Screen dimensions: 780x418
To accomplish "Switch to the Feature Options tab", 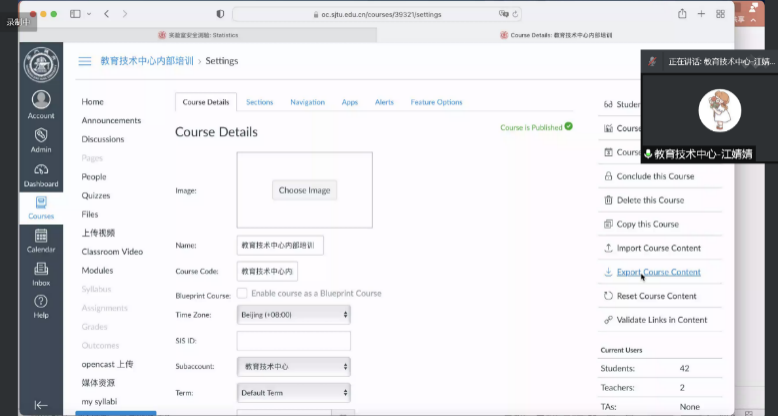I will (436, 102).
